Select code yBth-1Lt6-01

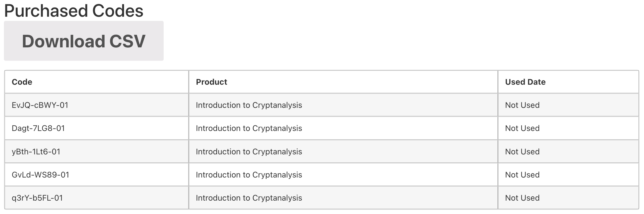36,152
